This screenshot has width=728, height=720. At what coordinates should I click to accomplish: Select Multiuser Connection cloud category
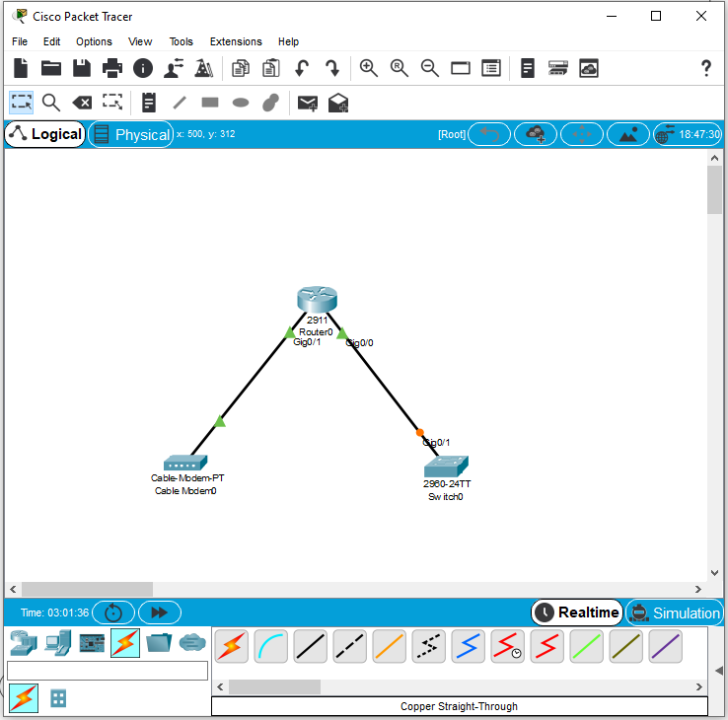pos(192,643)
